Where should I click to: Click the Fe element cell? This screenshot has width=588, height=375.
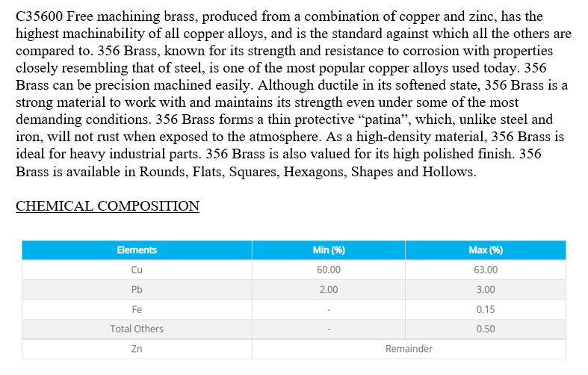tap(137, 309)
